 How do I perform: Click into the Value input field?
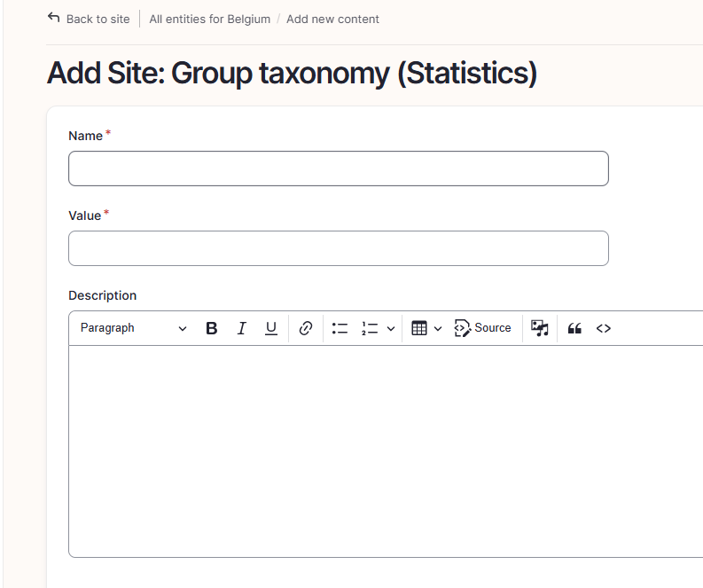(x=338, y=248)
